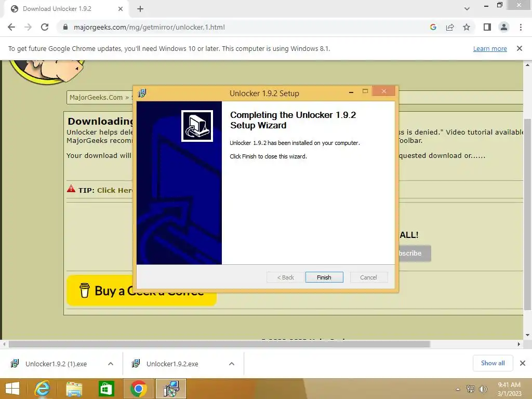Close the Download Unlocker 1.9.2 tab

tap(121, 9)
